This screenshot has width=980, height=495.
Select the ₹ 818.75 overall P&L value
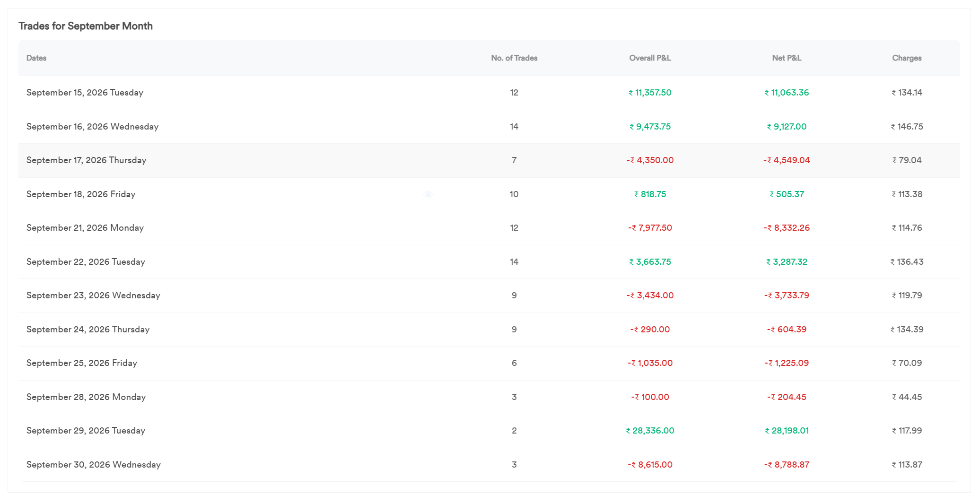(x=650, y=194)
